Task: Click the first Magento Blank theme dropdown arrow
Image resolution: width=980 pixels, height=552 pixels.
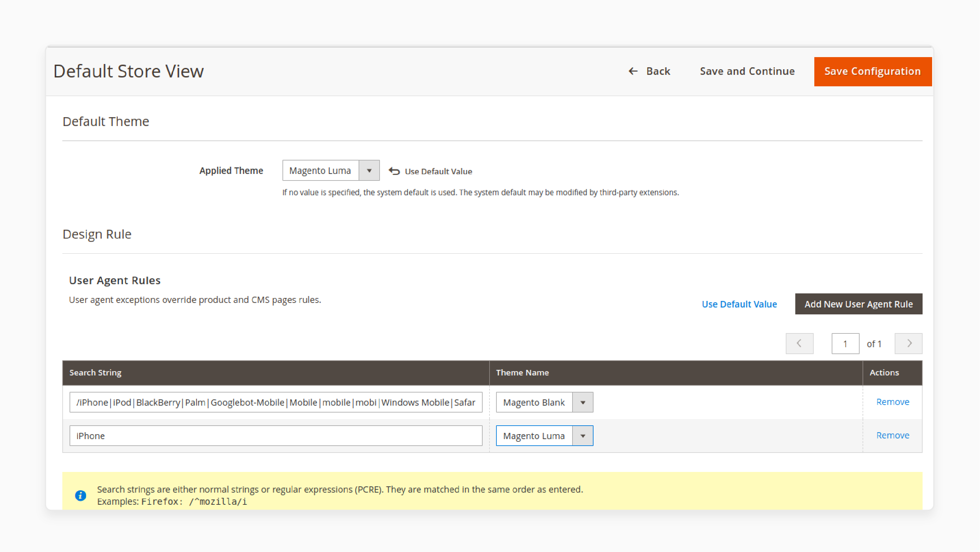Action: click(583, 402)
